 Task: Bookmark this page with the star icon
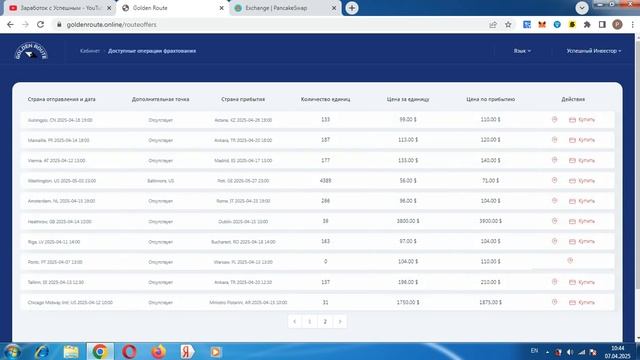[508, 24]
